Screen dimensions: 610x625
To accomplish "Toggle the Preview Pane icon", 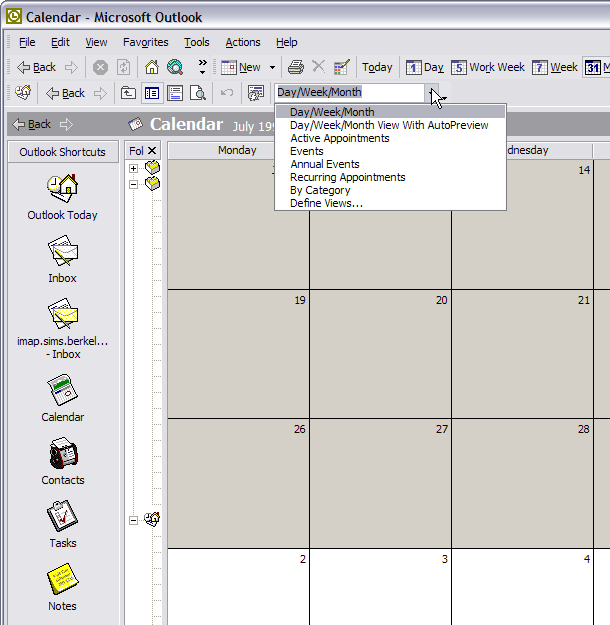I will point(175,93).
